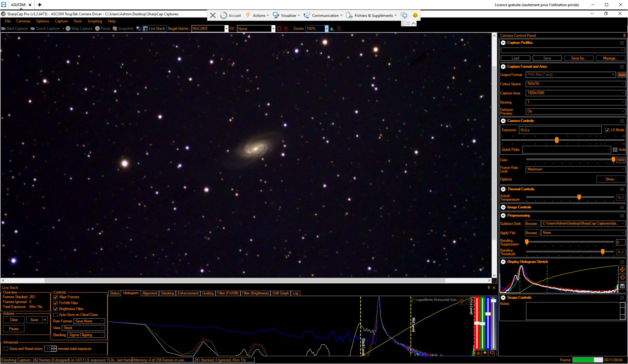Open the Scripting menu

pyautogui.click(x=94, y=21)
